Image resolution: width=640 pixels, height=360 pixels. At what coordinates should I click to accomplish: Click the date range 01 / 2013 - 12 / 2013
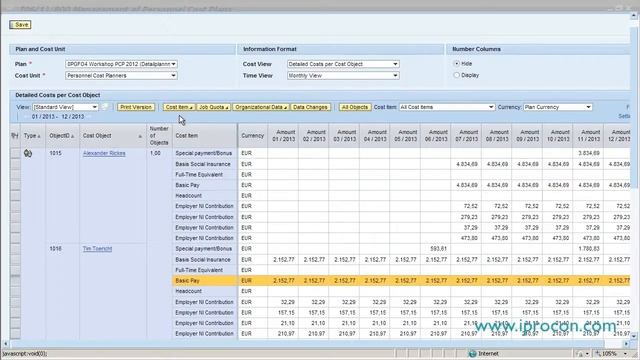(x=58, y=117)
